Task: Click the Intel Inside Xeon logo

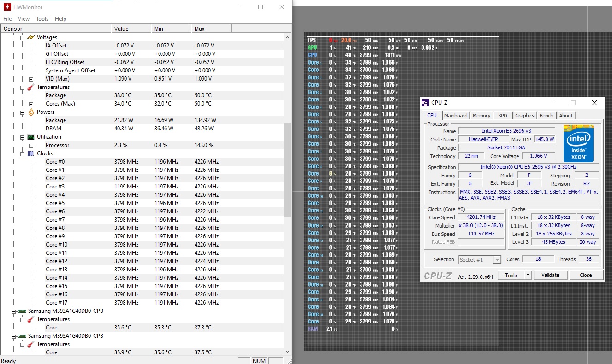Action: [x=578, y=143]
